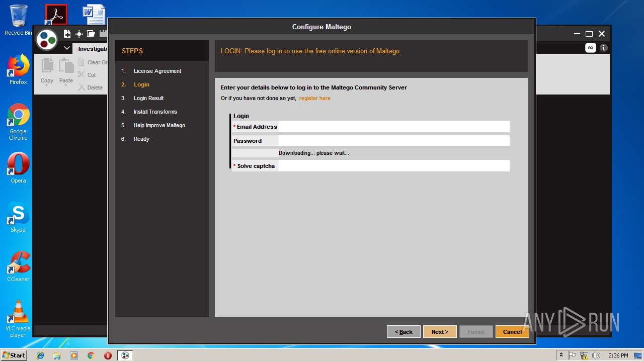This screenshot has height=362, width=644.
Task: Open the Adobe Reader desktop shortcut
Action: (x=56, y=15)
